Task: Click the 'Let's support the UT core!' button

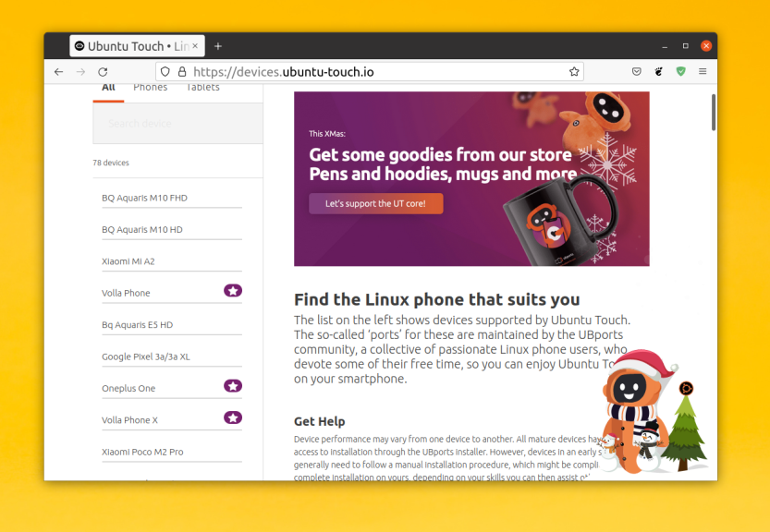Action: pyautogui.click(x=375, y=203)
